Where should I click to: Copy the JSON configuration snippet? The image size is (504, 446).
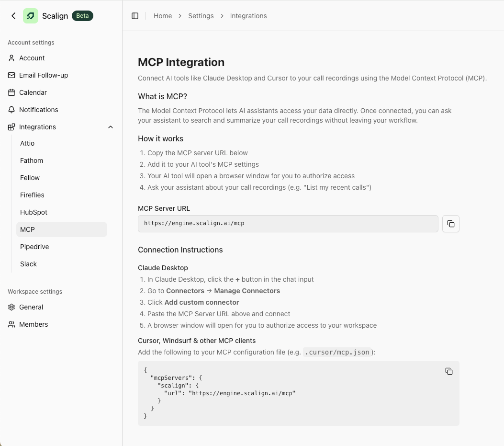[448, 371]
